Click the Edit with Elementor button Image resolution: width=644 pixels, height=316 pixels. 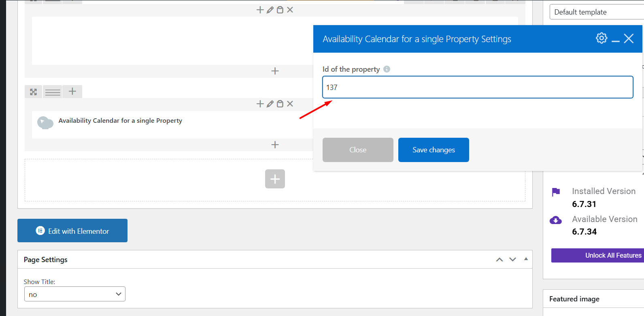72,231
